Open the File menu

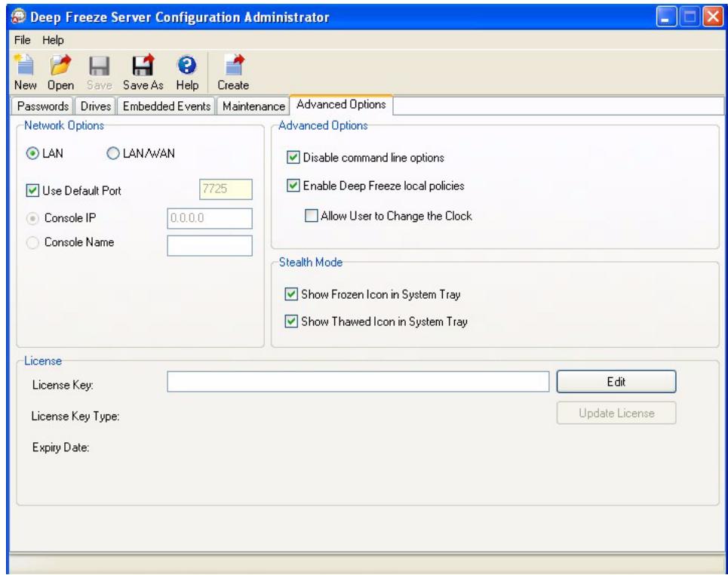(23, 40)
